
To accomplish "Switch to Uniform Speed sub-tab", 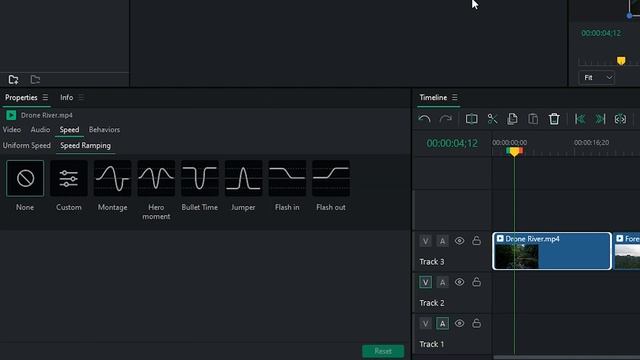I will [27, 146].
